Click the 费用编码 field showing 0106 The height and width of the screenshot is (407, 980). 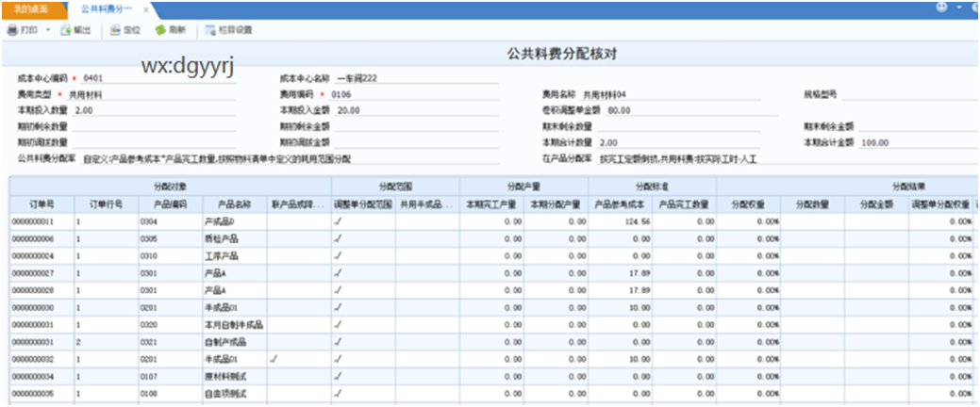click(x=414, y=95)
